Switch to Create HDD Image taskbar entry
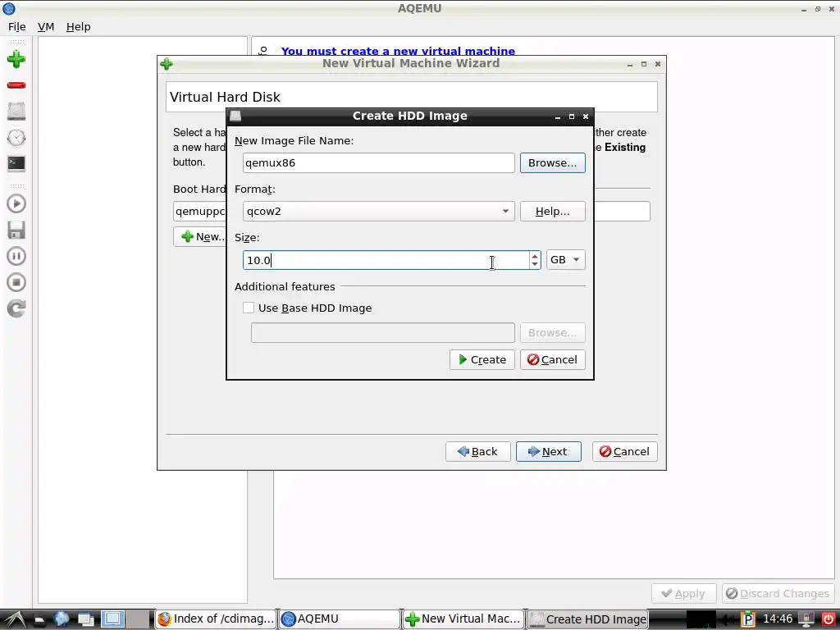 (x=587, y=619)
